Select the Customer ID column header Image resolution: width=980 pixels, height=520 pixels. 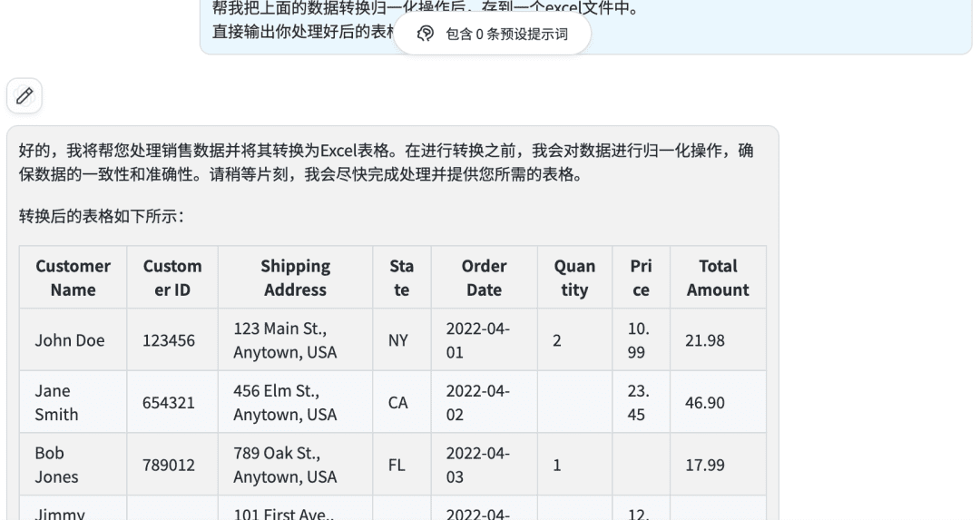tap(172, 278)
